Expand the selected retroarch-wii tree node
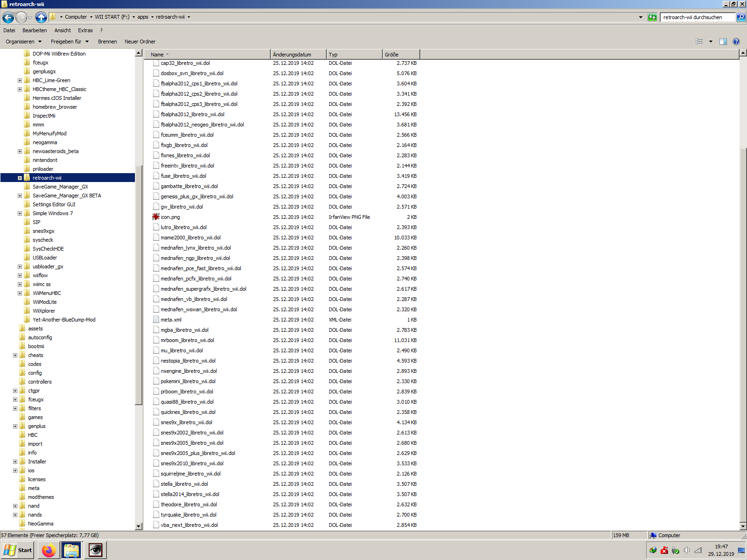Image resolution: width=747 pixels, height=560 pixels. [x=20, y=178]
